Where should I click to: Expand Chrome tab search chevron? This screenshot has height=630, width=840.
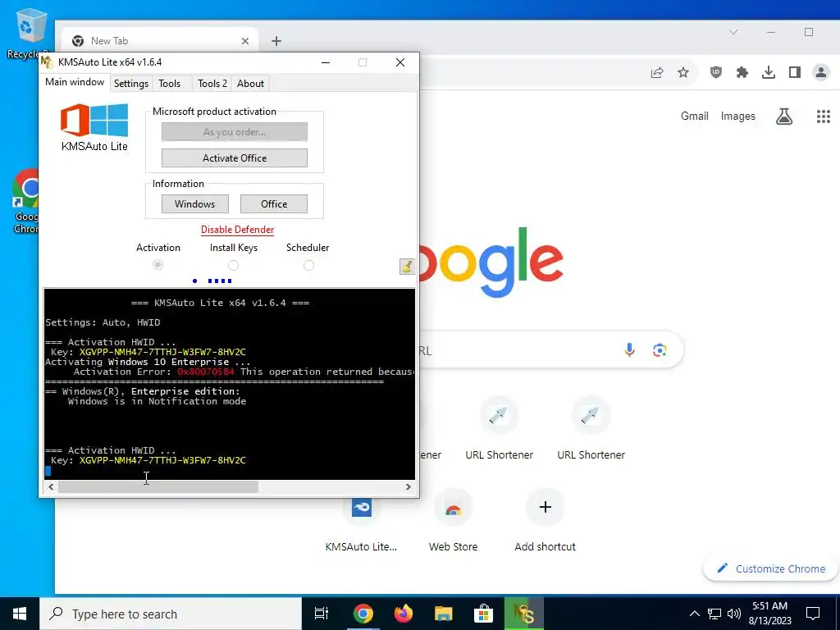tap(733, 32)
